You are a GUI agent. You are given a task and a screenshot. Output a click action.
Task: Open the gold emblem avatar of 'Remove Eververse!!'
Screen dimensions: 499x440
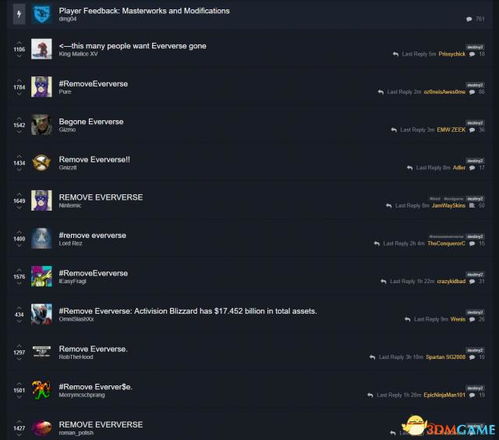41,162
